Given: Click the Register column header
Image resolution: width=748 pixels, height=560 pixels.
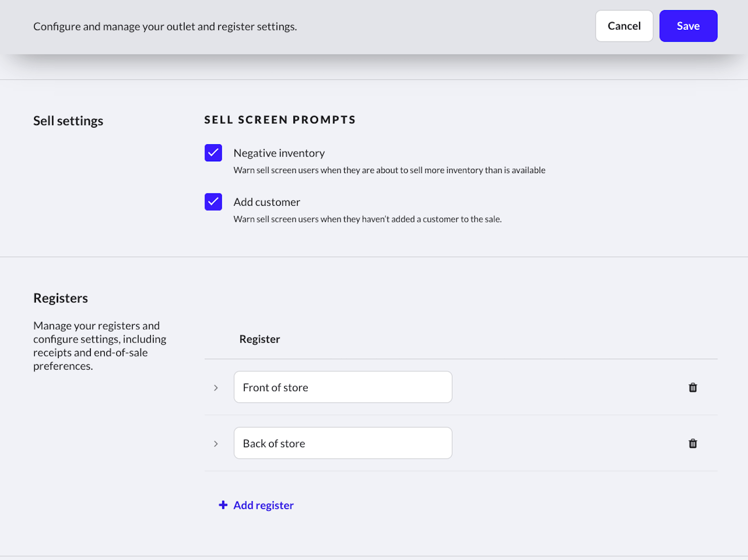Looking at the screenshot, I should click(x=260, y=339).
